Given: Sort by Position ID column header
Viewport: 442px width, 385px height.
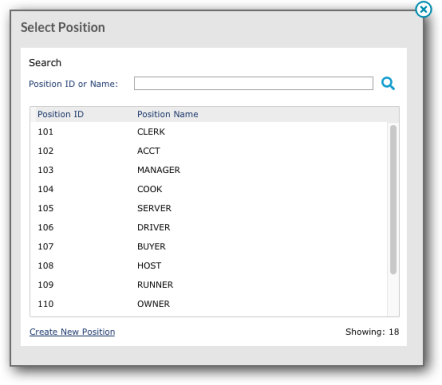Looking at the screenshot, I should click(60, 114).
